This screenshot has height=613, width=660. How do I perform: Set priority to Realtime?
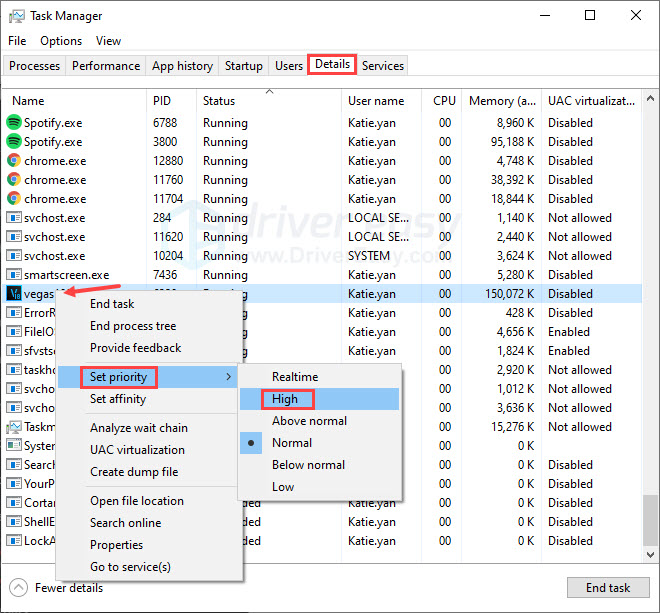(x=294, y=377)
